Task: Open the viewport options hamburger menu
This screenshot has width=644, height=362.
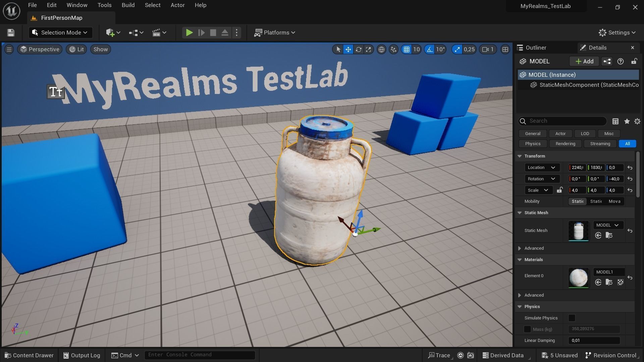Action: [9, 49]
